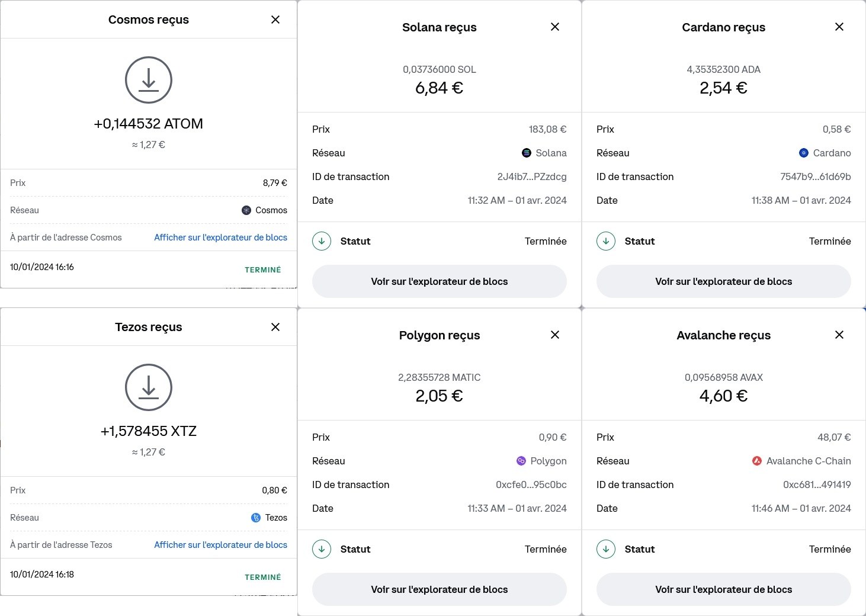View Cardano transaction on block explorer
866x616 pixels.
(x=724, y=281)
